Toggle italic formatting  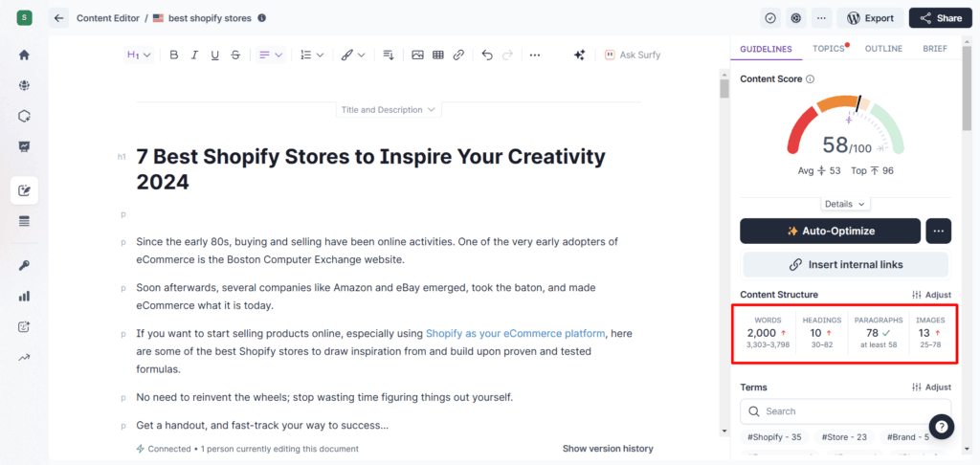pos(194,55)
